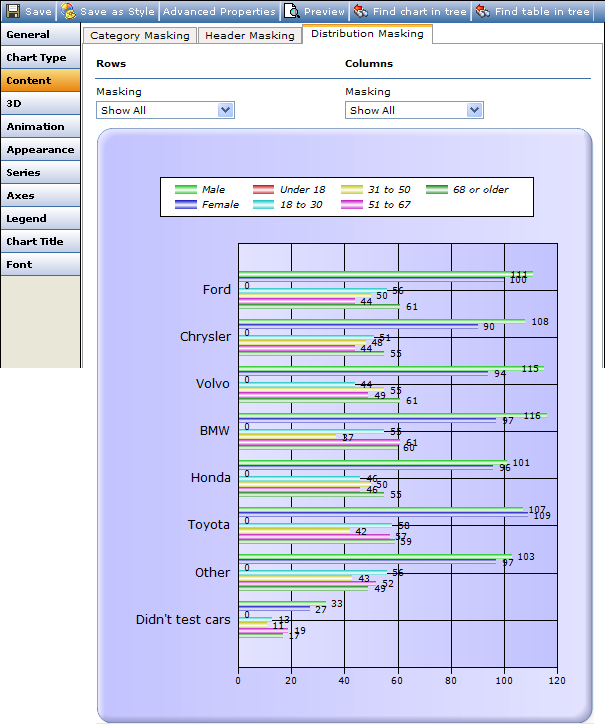Click Rows Masking Show All field
This screenshot has height=725, width=605.
pos(166,110)
